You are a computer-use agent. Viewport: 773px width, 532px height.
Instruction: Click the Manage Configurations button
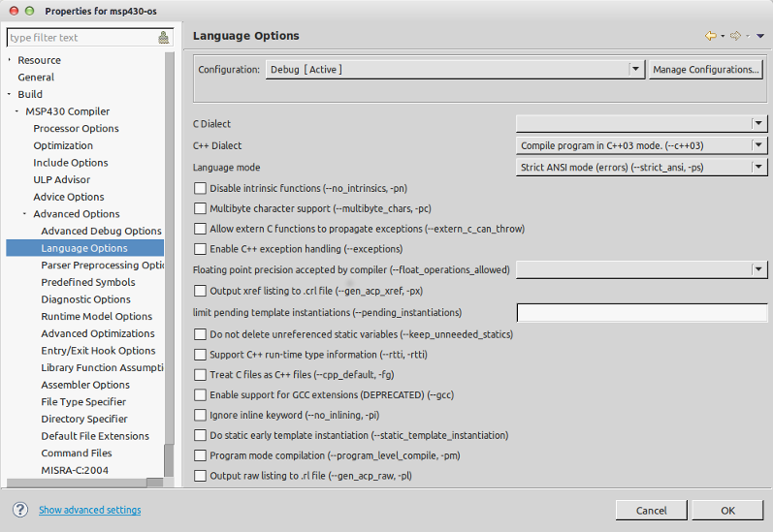pyautogui.click(x=705, y=70)
